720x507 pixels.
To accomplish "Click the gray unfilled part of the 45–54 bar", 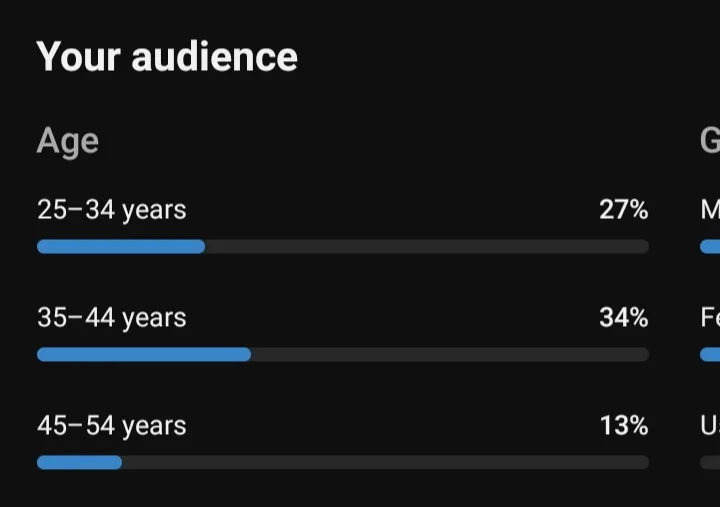I will coord(386,462).
